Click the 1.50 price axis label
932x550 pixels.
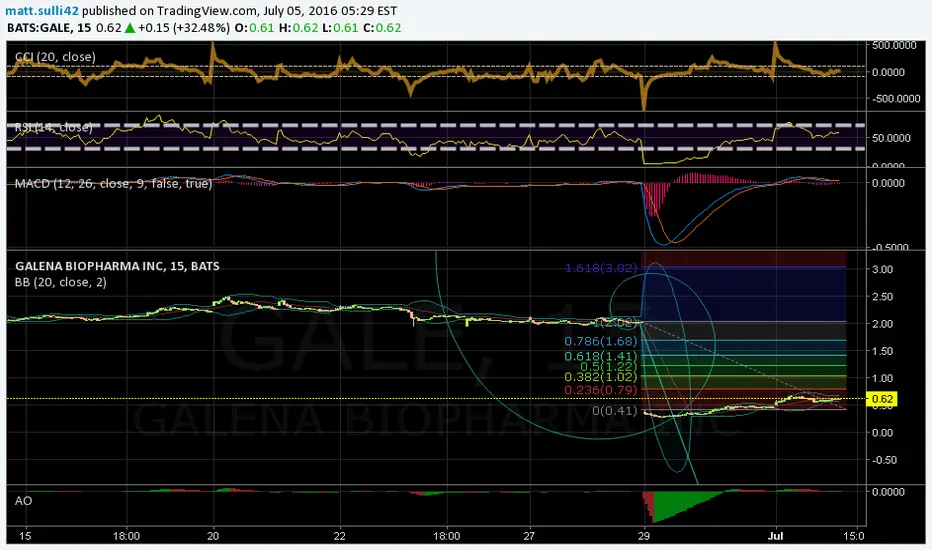tap(882, 351)
